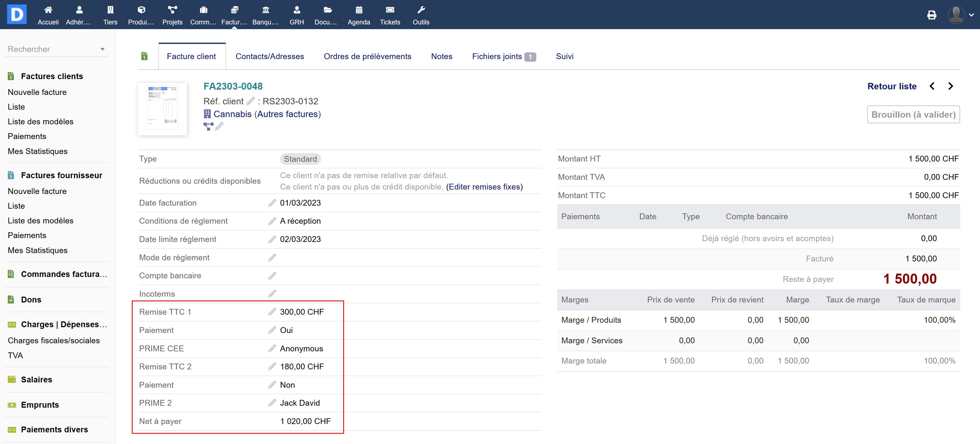Click the print icon in top bar
Screen dimensions: 980x444
931,15
